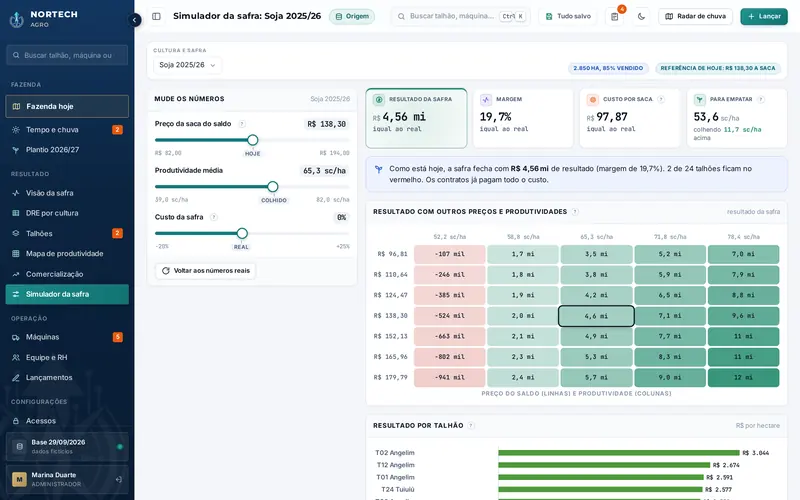Viewport: 800px width, 500px height.
Task: Click the Resultado da safra card icon
Action: point(379,99)
